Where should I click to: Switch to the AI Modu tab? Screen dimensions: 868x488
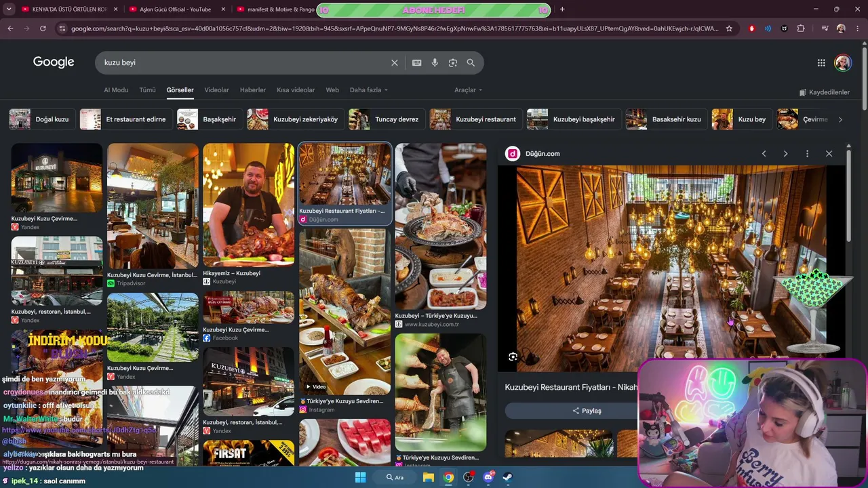pos(116,90)
